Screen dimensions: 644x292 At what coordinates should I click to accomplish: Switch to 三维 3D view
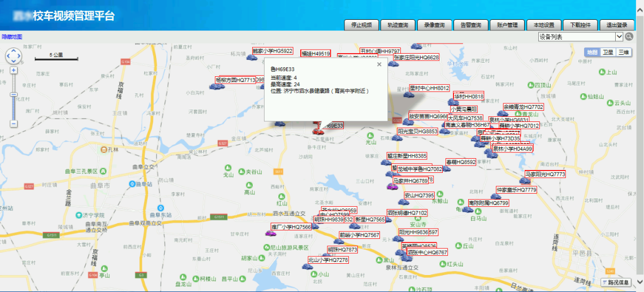pyautogui.click(x=623, y=52)
